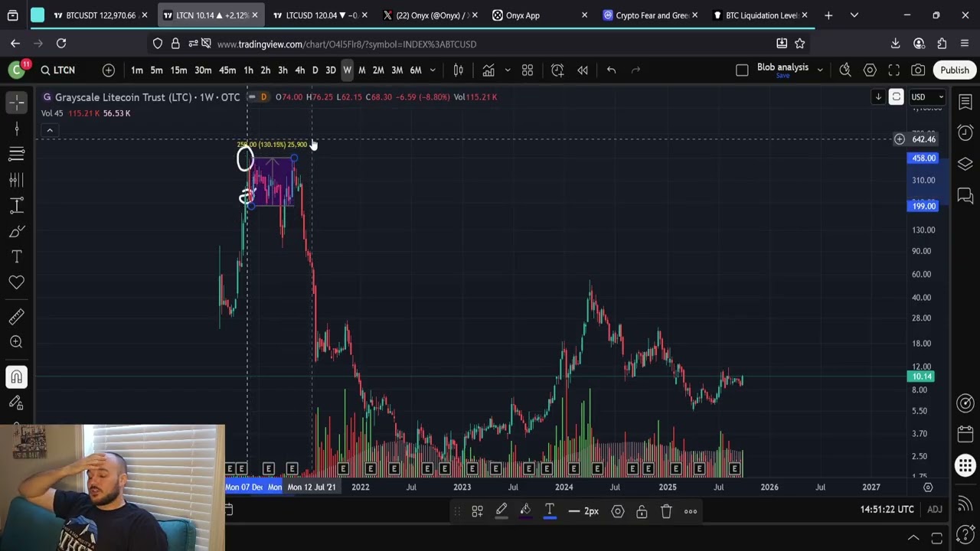Open the indicator templates grid icon
This screenshot has width=980, height=551.
(528, 70)
